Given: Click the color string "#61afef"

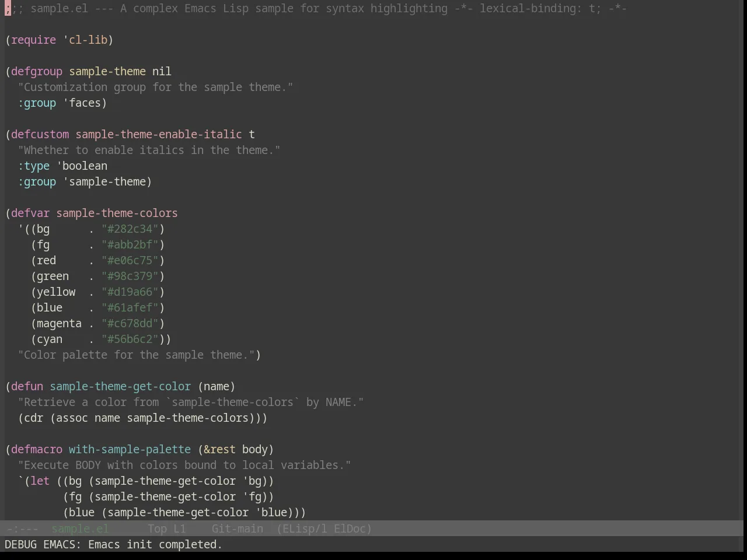Looking at the screenshot, I should point(130,307).
